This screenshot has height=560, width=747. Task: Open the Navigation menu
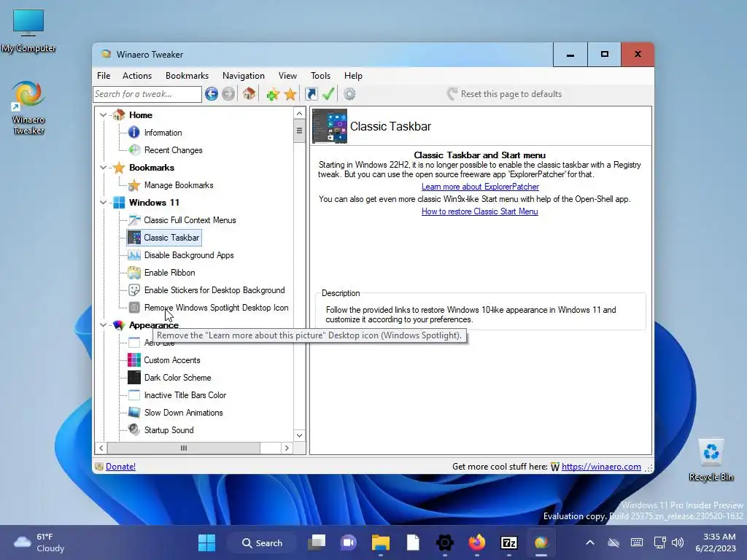pos(244,76)
